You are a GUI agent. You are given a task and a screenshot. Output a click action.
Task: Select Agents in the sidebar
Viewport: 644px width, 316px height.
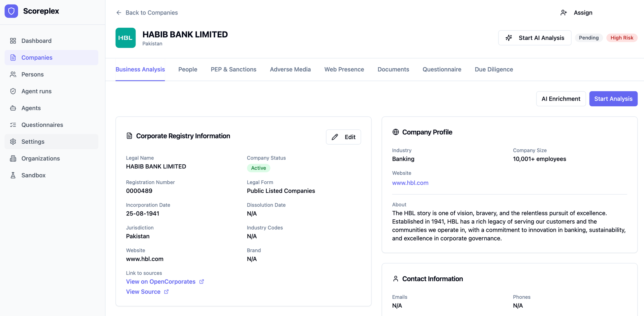coord(31,108)
